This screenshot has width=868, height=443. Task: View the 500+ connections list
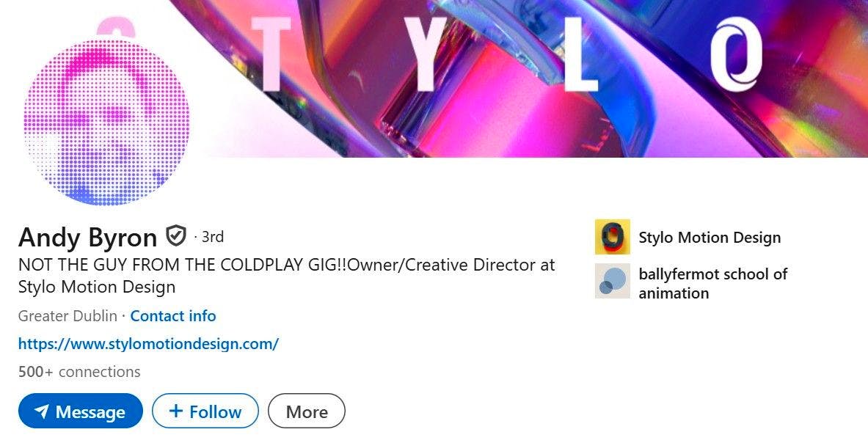79,372
